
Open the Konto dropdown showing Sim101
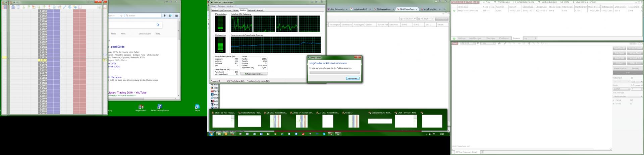(x=621, y=89)
